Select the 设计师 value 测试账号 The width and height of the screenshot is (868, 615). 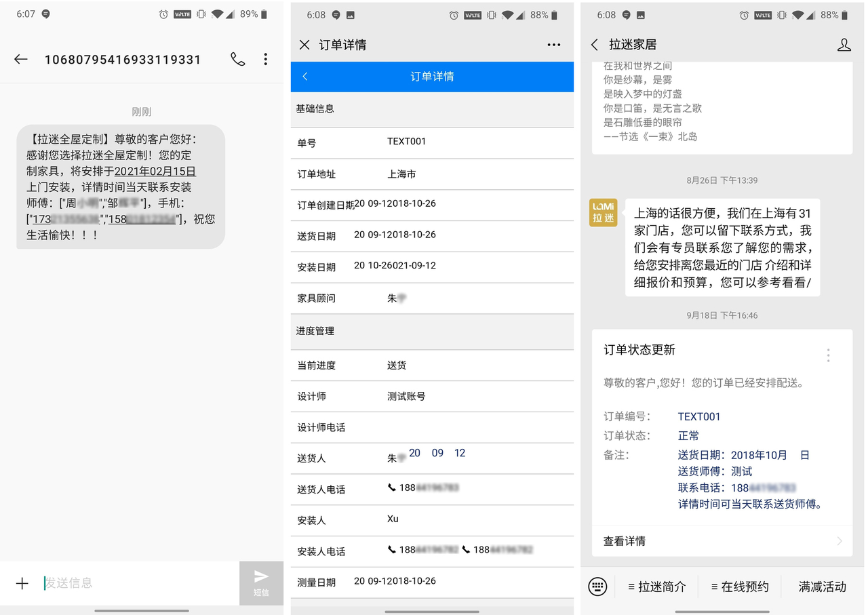pos(406,397)
